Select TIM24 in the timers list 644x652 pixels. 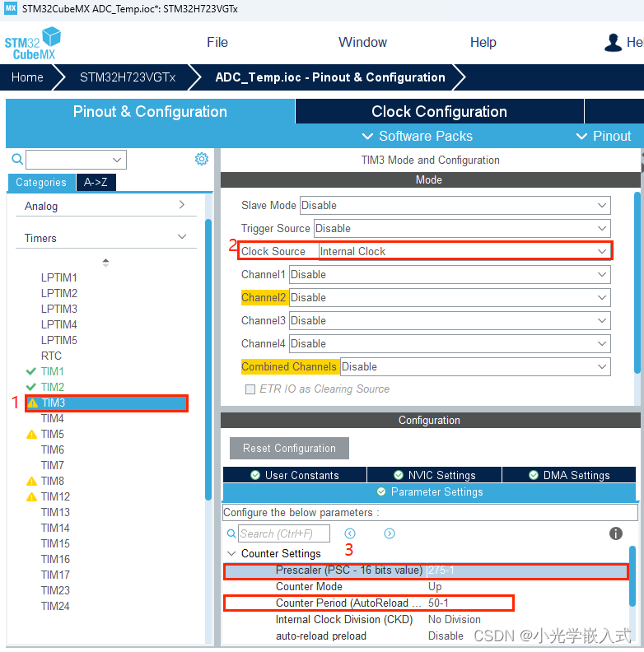pos(55,606)
